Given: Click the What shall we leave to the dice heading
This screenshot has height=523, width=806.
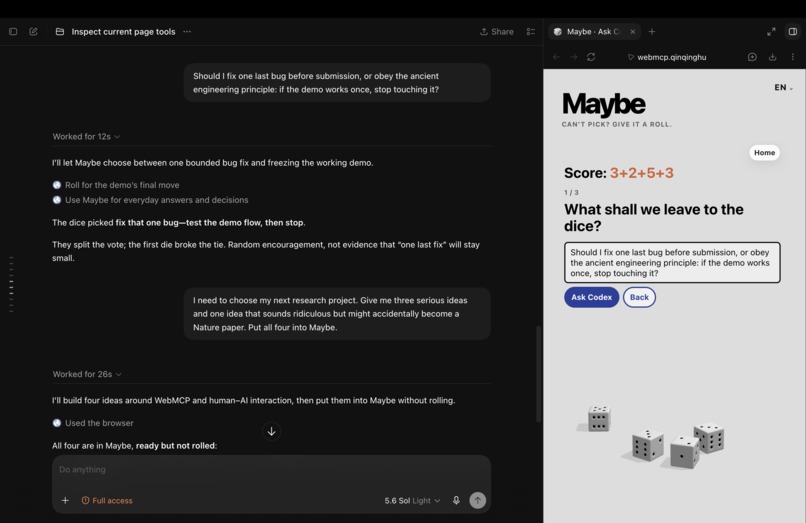Looking at the screenshot, I should [x=654, y=218].
